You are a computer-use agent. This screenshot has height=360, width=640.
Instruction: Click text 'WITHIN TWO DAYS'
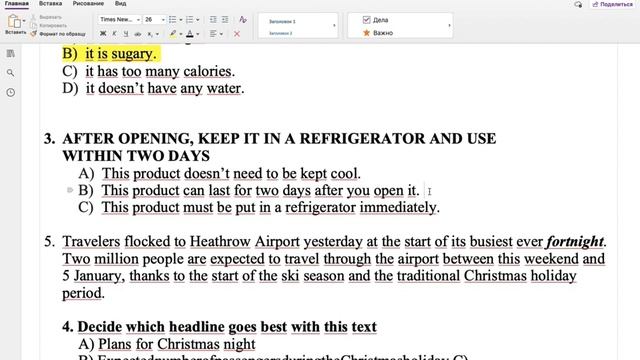(136, 156)
